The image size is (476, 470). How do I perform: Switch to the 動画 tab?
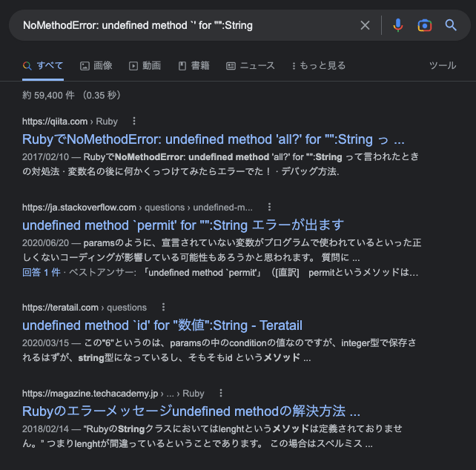tap(145, 65)
